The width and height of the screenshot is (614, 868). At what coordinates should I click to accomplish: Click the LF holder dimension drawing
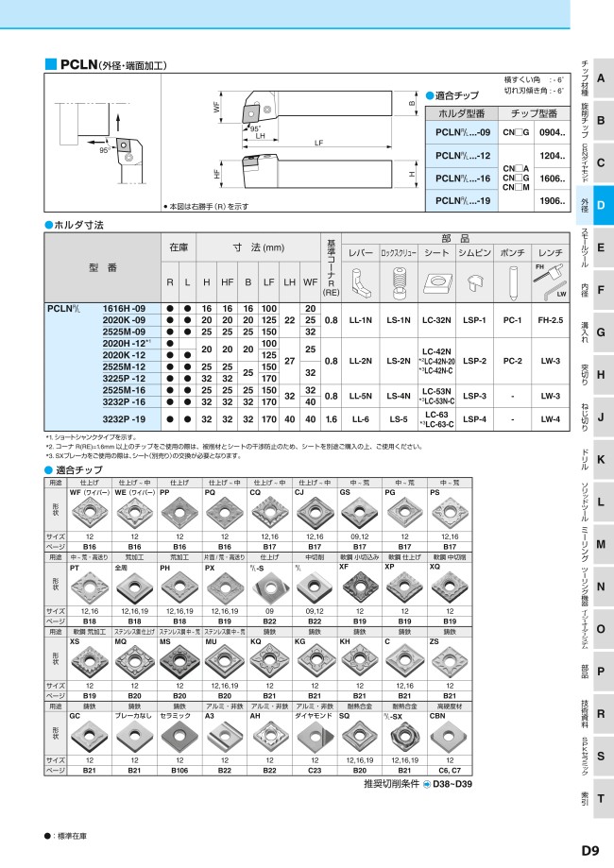304,142
